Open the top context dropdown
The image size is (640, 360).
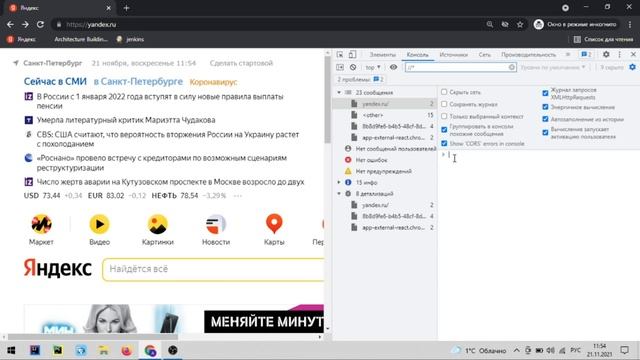click(x=373, y=67)
